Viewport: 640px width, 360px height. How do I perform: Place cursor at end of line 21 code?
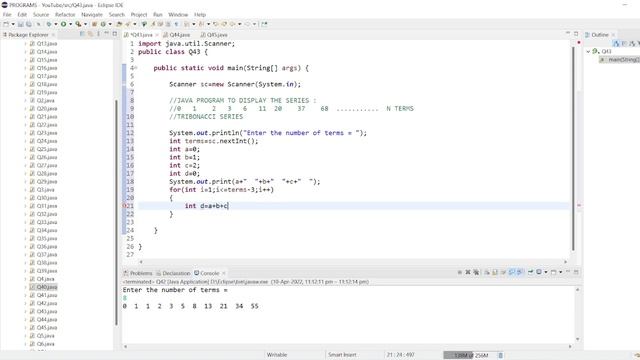229,206
